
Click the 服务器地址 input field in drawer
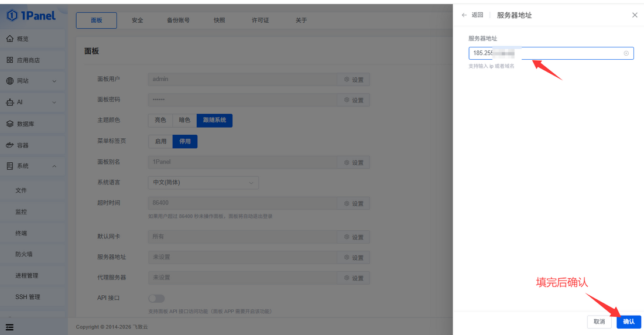point(562,53)
